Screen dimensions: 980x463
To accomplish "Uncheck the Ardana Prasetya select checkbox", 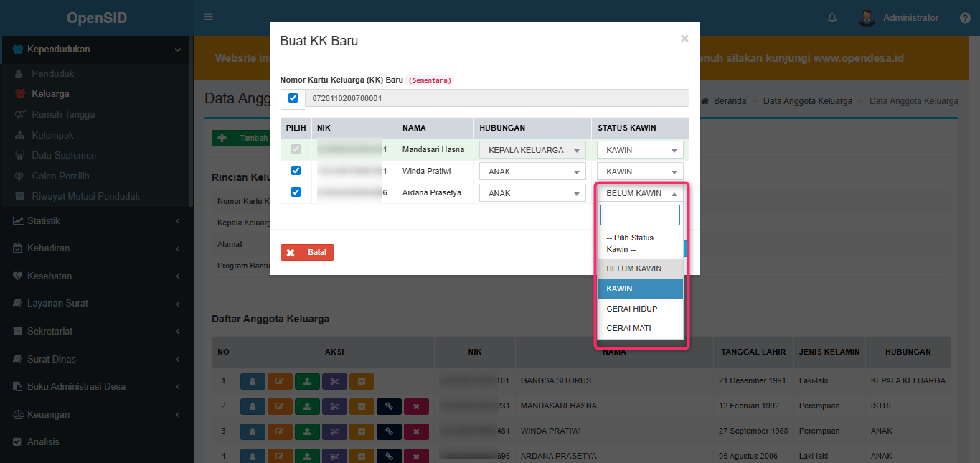I will 296,192.
